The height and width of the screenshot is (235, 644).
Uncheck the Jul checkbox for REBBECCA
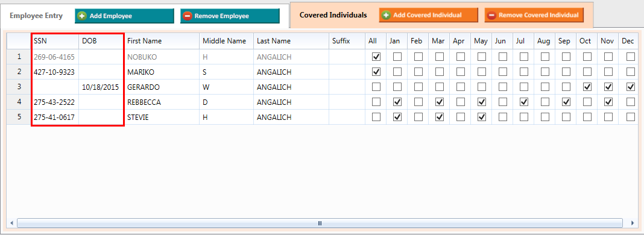pyautogui.click(x=523, y=102)
